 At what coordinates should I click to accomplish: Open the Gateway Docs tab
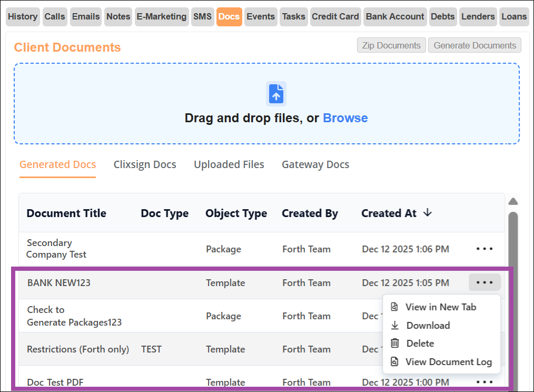coord(315,164)
